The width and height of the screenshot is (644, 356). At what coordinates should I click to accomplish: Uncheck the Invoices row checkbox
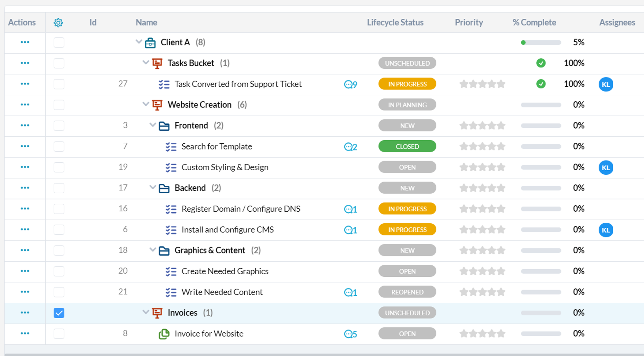(59, 313)
